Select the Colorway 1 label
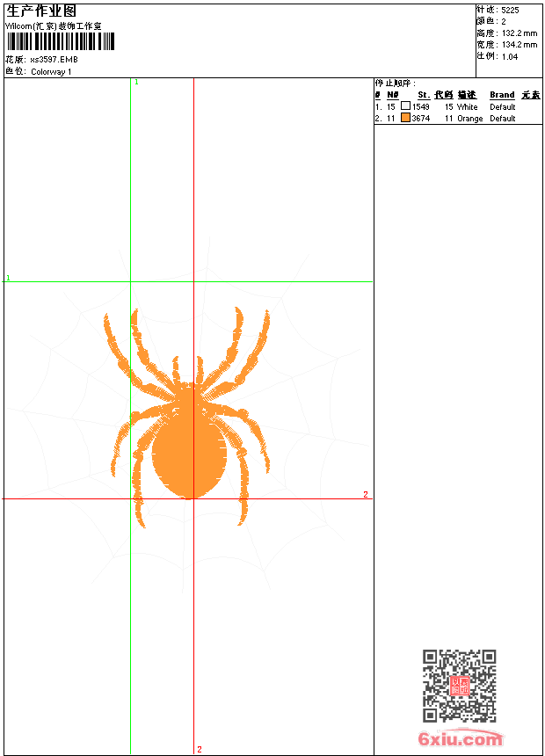The width and height of the screenshot is (545, 756). click(51, 72)
